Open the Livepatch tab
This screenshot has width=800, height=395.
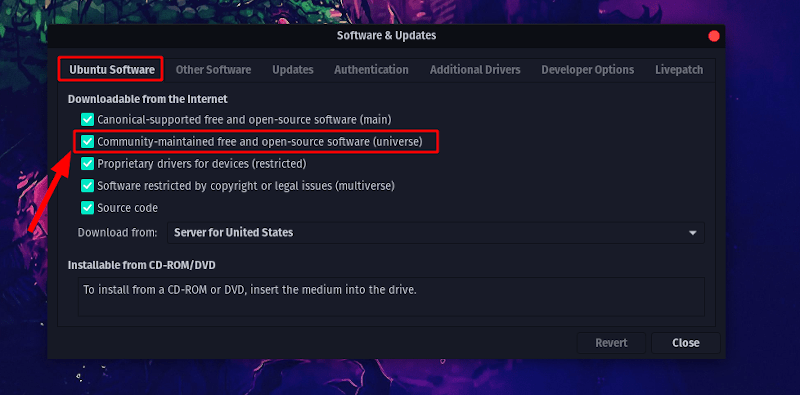pos(679,69)
